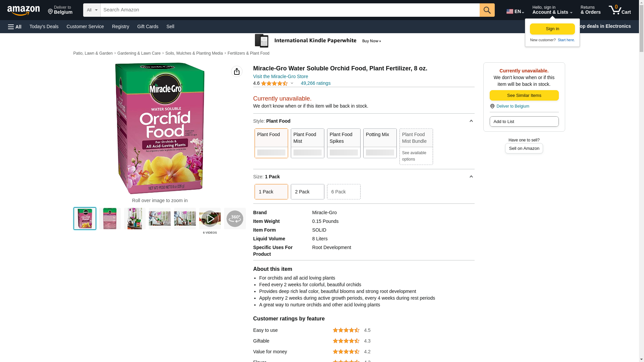Select the Plant Food Mist style

point(308,143)
